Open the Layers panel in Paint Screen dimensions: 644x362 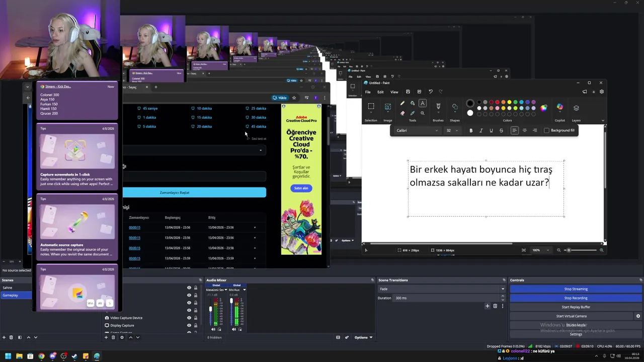coord(576,108)
